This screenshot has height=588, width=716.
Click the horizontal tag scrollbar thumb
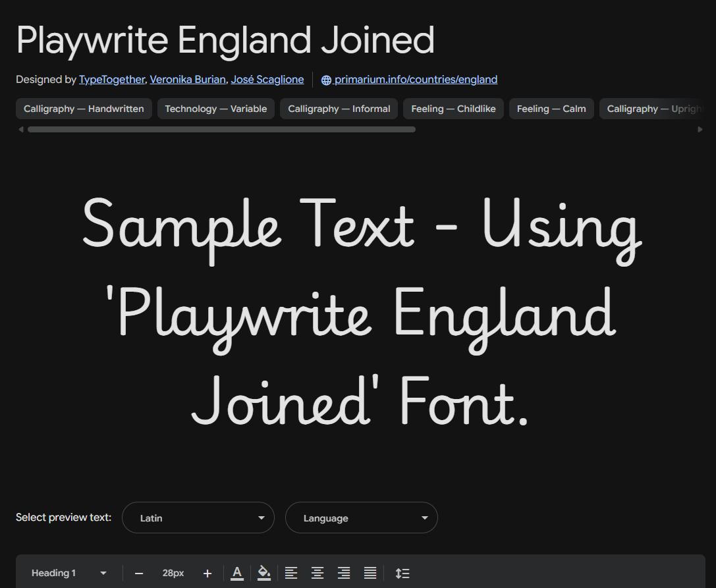click(221, 129)
